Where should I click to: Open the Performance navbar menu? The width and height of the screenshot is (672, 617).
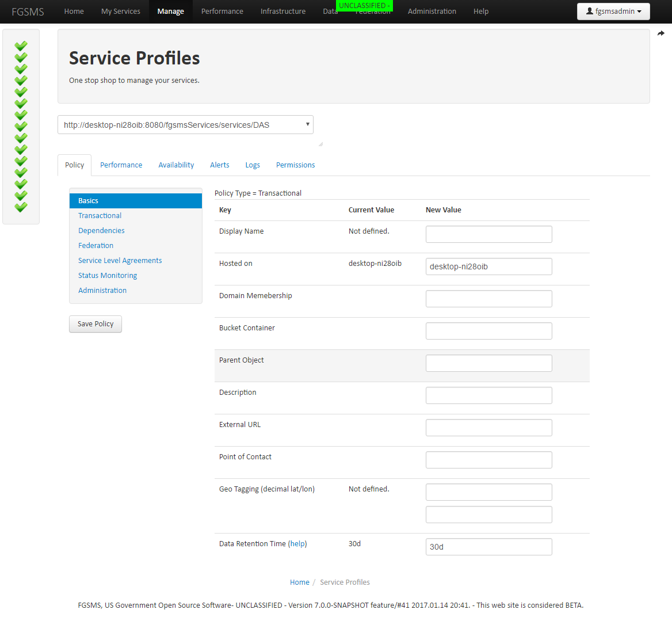(222, 11)
